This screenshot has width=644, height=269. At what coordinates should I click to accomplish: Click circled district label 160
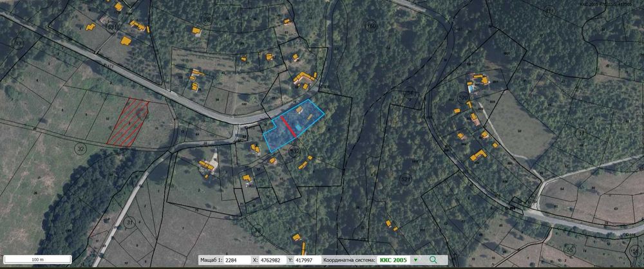[371, 26]
